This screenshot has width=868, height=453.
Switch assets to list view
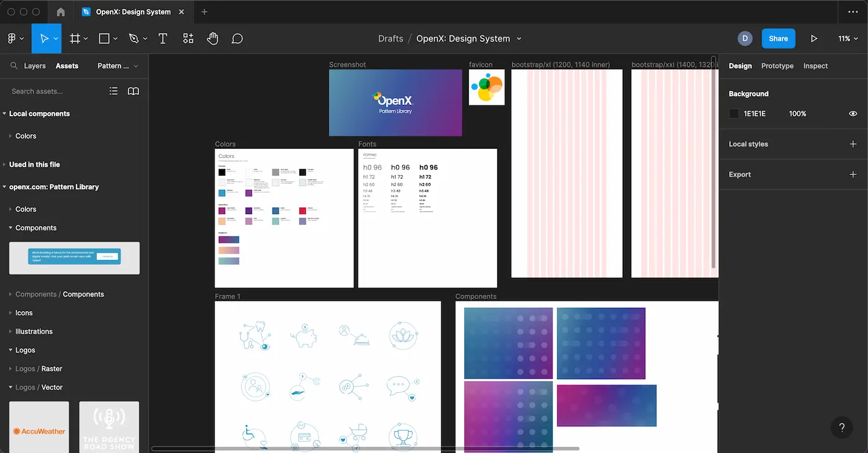[114, 91]
